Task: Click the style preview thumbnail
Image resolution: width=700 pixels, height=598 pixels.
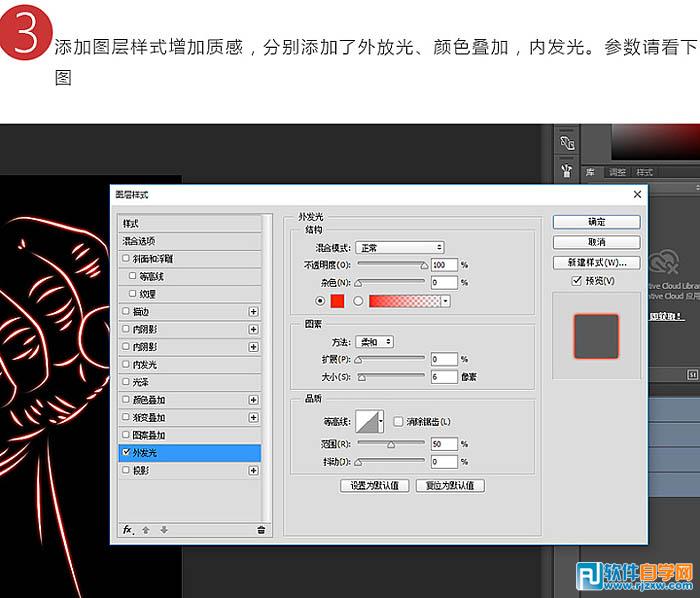Action: (x=596, y=336)
